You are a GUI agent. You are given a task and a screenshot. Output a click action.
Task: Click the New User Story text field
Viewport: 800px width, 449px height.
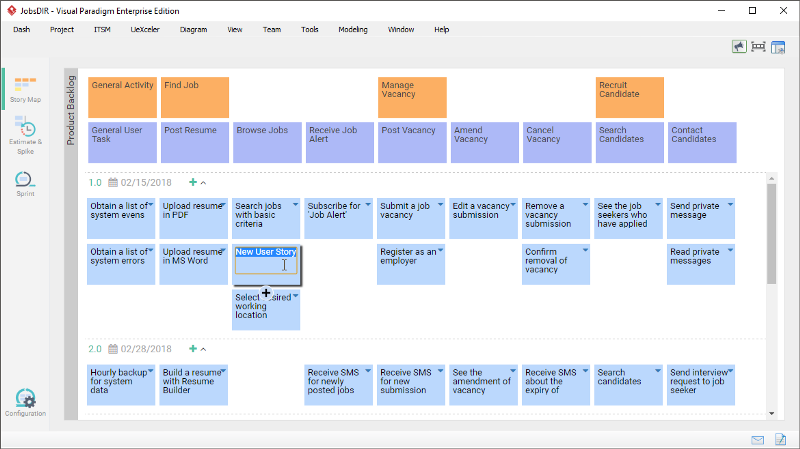[265, 266]
